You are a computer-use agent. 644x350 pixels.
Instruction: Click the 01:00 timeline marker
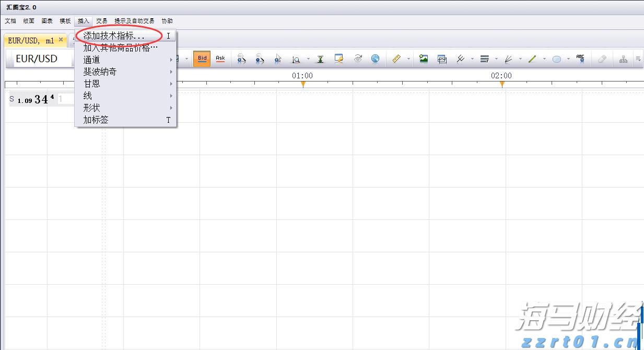303,84
